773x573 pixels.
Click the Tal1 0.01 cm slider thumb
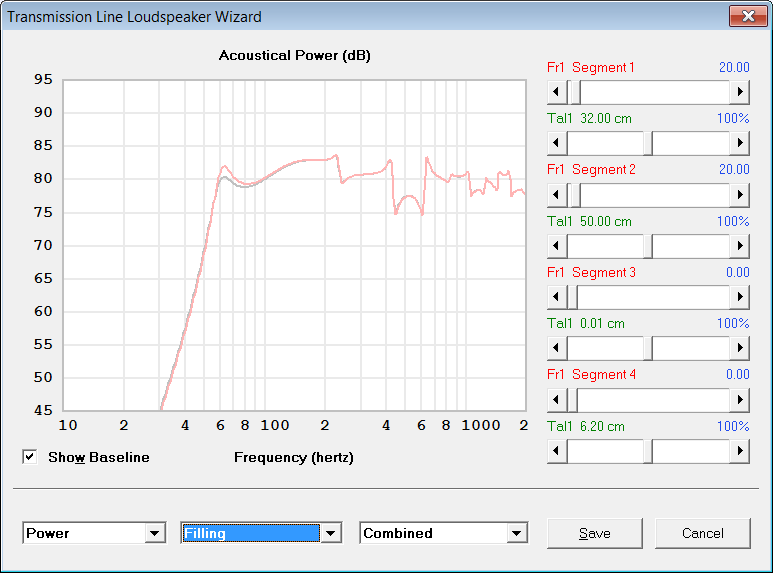pyautogui.click(x=648, y=348)
